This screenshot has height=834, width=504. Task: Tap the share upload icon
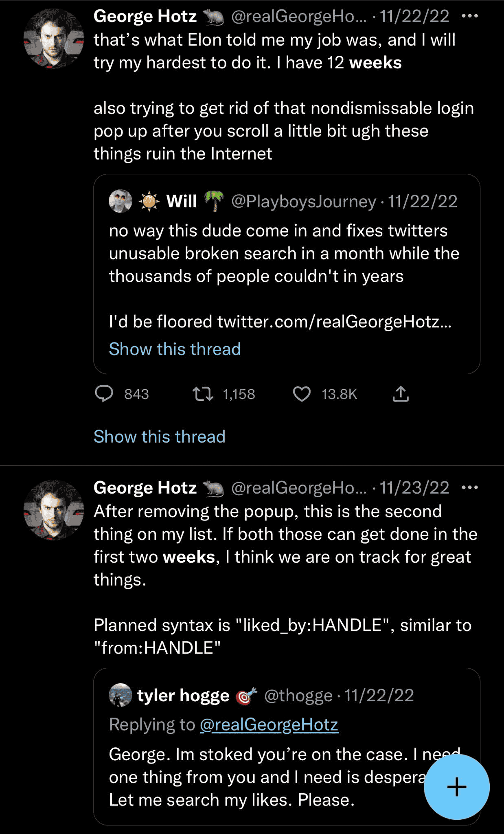point(401,394)
